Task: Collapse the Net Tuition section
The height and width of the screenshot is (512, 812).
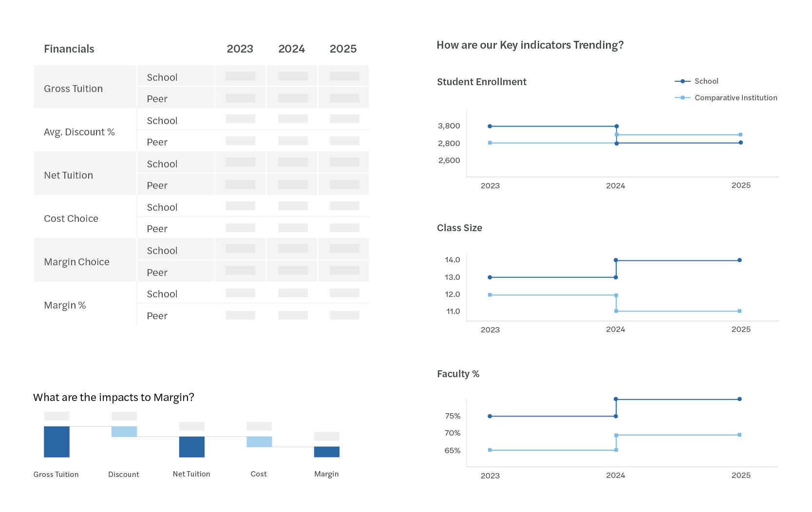Action: coord(69,175)
